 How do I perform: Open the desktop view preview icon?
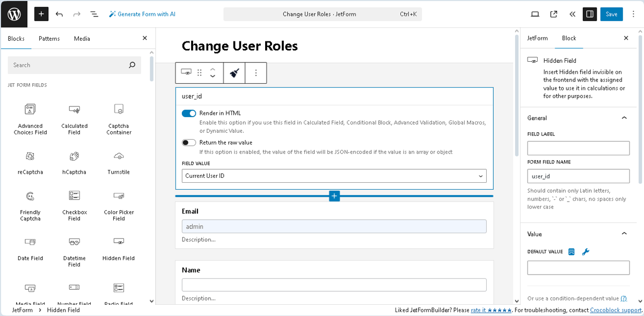coord(535,14)
